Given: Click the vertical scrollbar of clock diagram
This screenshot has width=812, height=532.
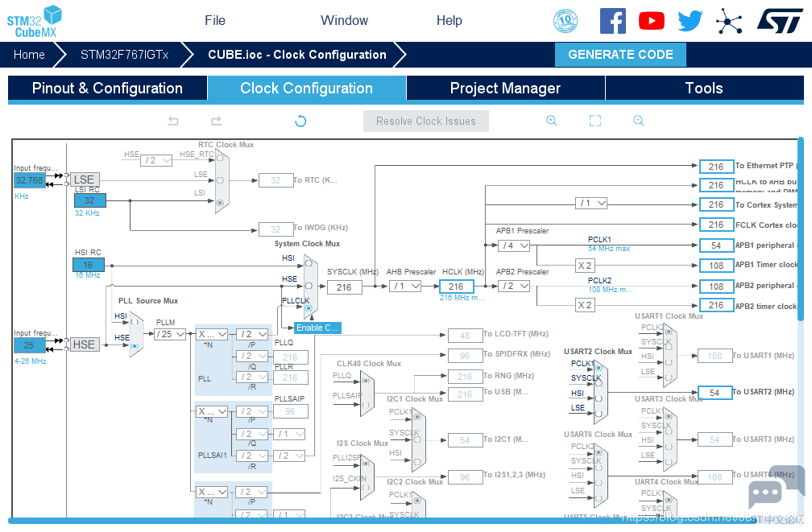Looking at the screenshot, I should click(801, 229).
